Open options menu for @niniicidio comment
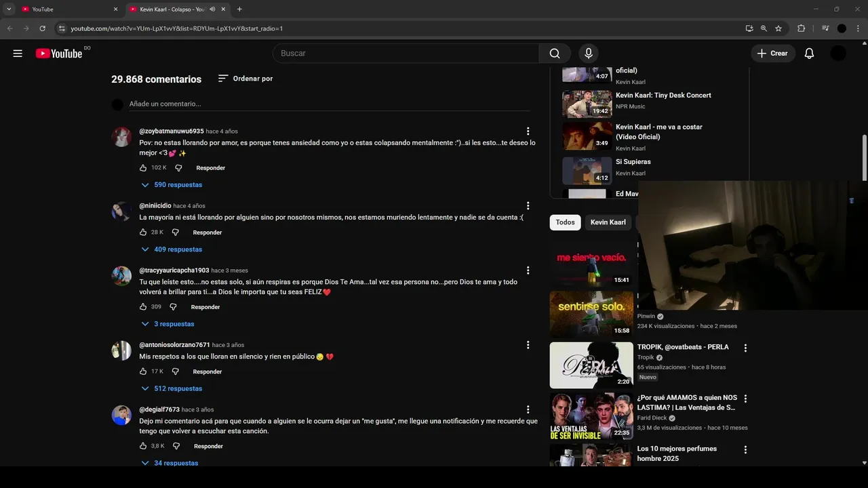 pos(528,206)
